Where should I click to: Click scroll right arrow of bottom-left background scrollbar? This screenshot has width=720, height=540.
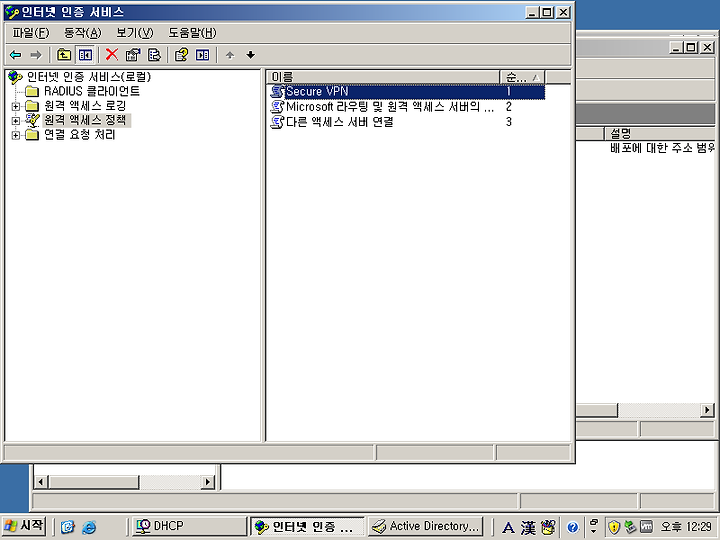pos(208,482)
